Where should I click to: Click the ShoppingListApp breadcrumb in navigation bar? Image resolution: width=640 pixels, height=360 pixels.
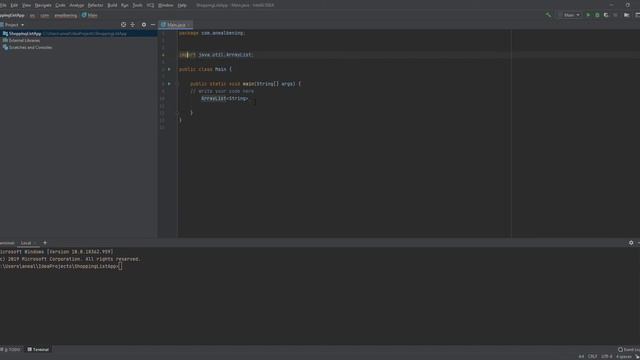[x=12, y=16]
